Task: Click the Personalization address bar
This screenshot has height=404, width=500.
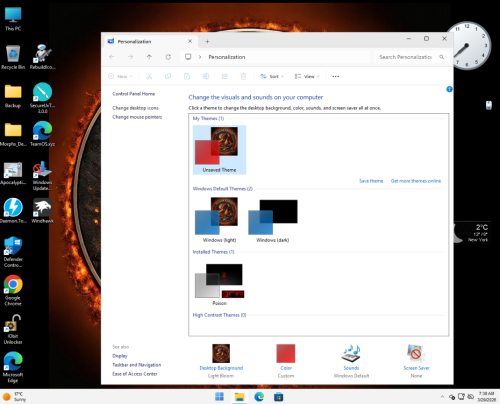Action: (x=275, y=57)
